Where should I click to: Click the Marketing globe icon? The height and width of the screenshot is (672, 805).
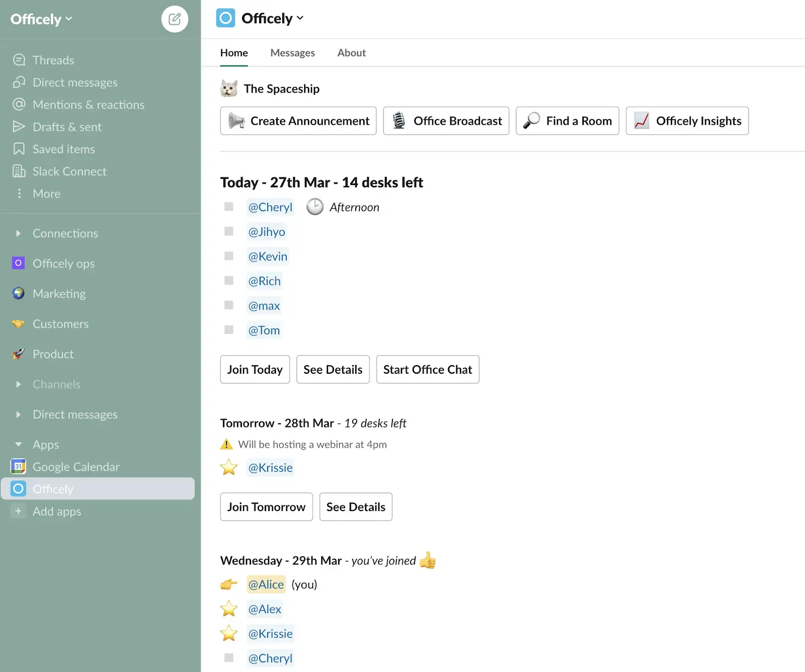pos(18,293)
